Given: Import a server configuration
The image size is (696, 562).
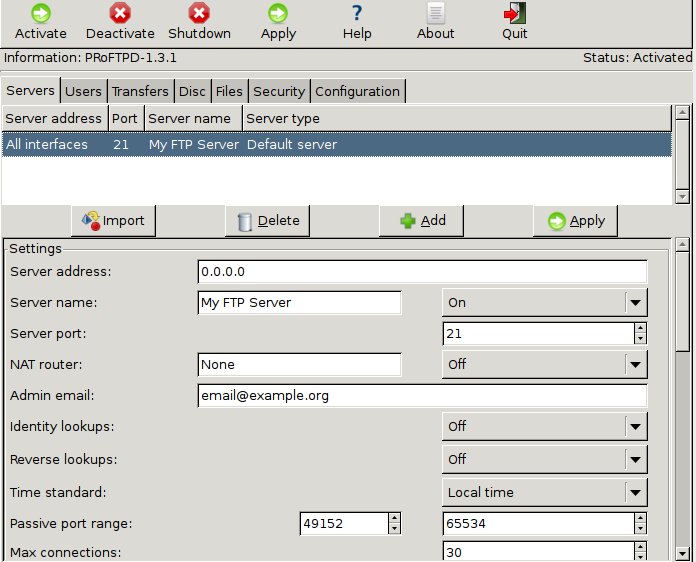Looking at the screenshot, I should [113, 220].
